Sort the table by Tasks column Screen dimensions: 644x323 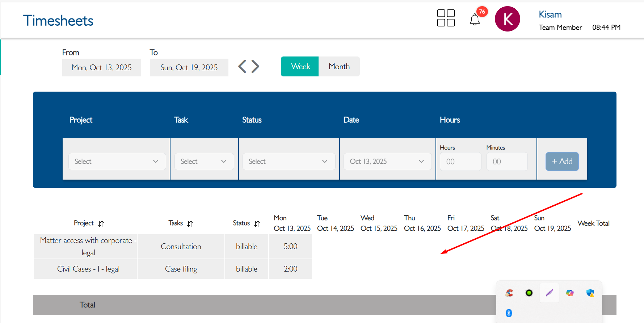[190, 224]
